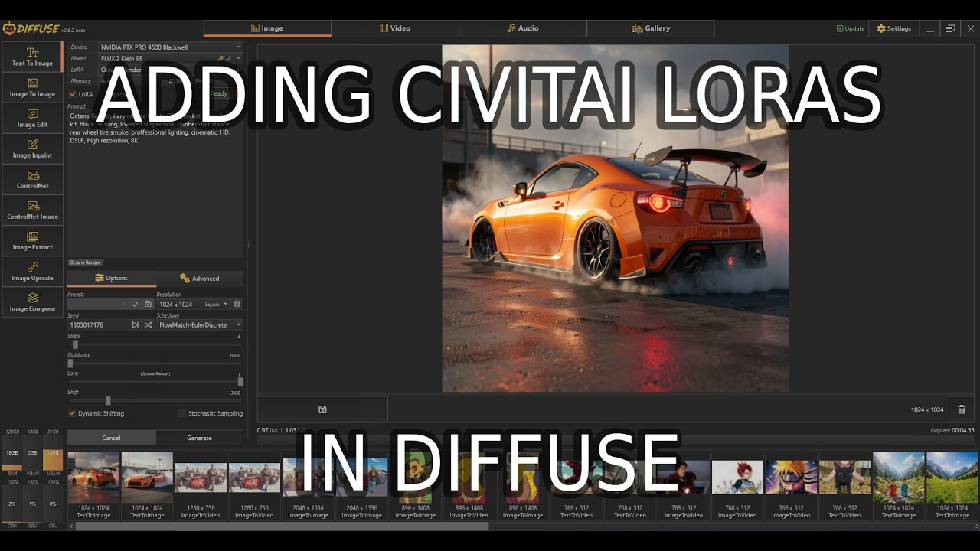Open the ControlNet Image tool
Viewport: 980px width, 551px height.
(x=32, y=210)
